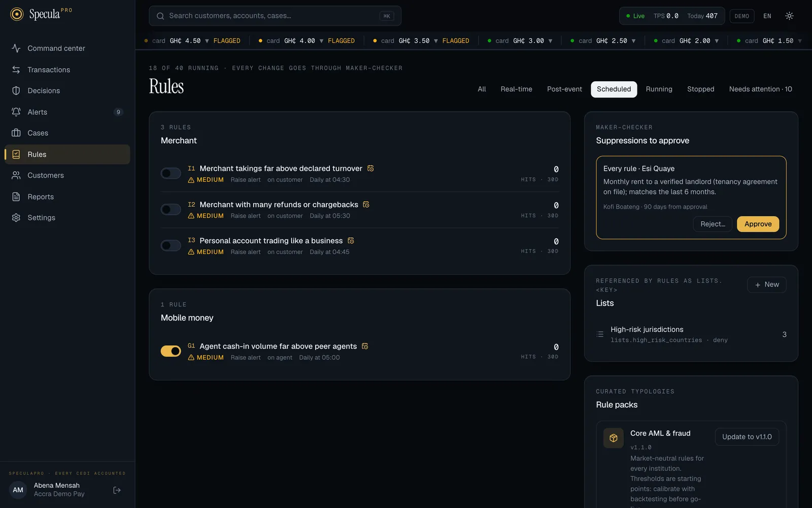Screen dimensions: 812x508
Task: Open the Alerts bell icon
Action: coord(16,112)
